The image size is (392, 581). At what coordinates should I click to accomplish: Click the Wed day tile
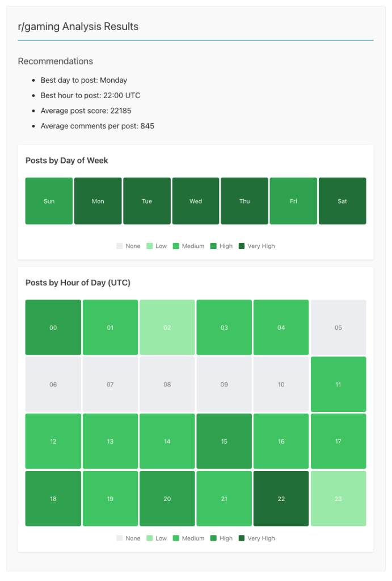point(196,201)
